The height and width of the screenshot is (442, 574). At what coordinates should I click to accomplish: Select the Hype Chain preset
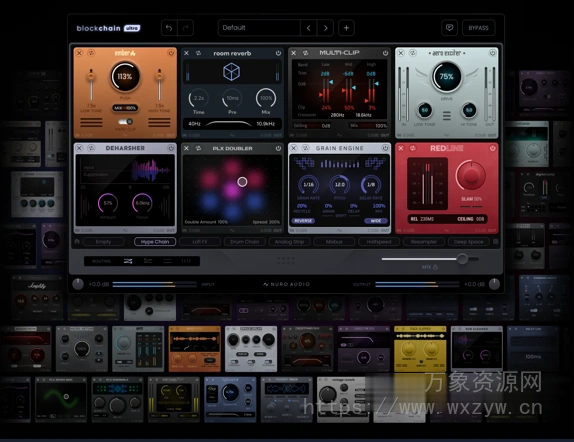click(155, 242)
